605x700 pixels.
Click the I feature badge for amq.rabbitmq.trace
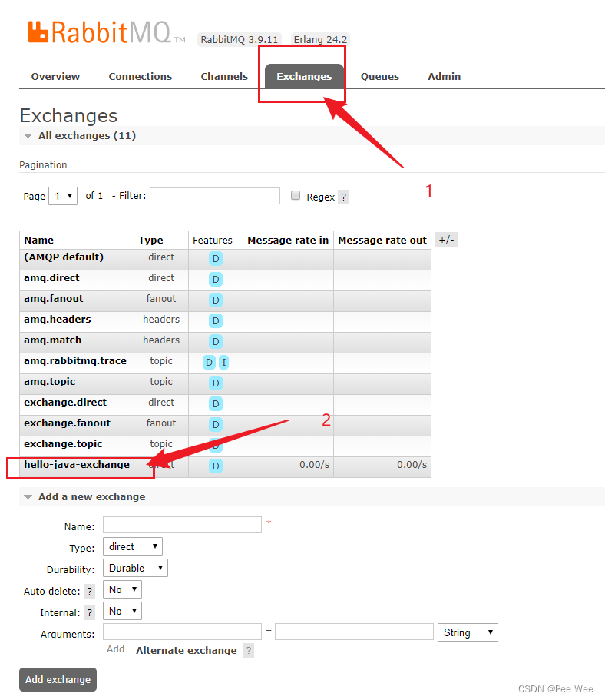pyautogui.click(x=224, y=363)
